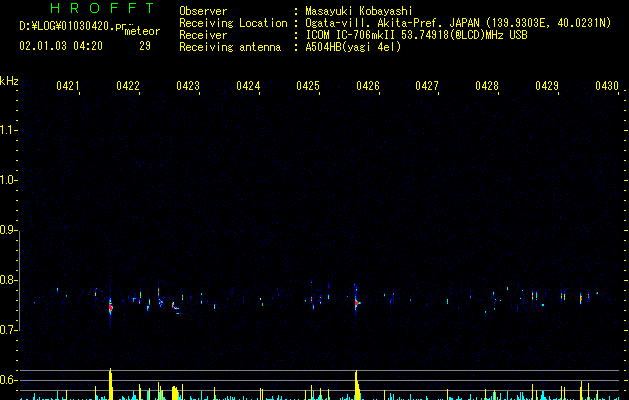Click the A504HB(yagi 4el) antenna text
629x400 pixels.
[x=353, y=47]
